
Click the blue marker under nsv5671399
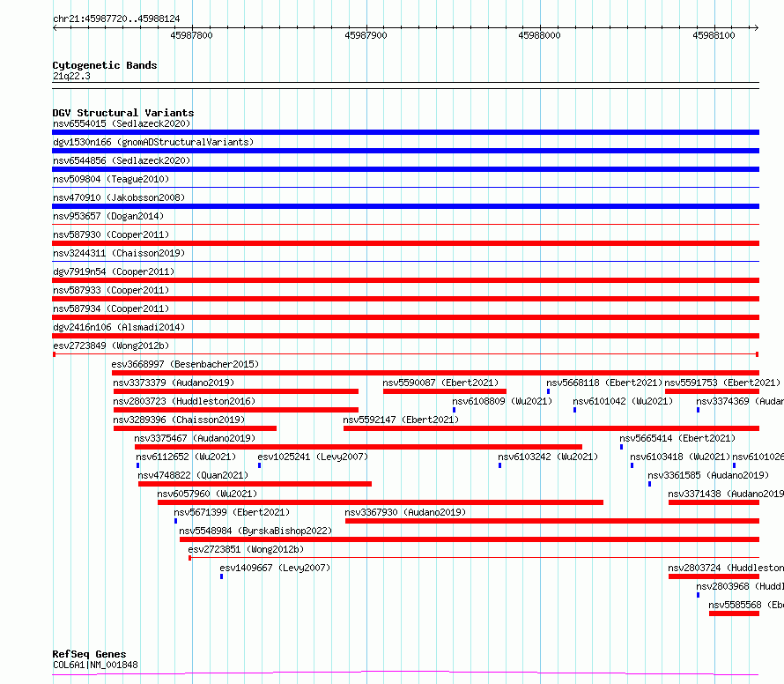[175, 521]
